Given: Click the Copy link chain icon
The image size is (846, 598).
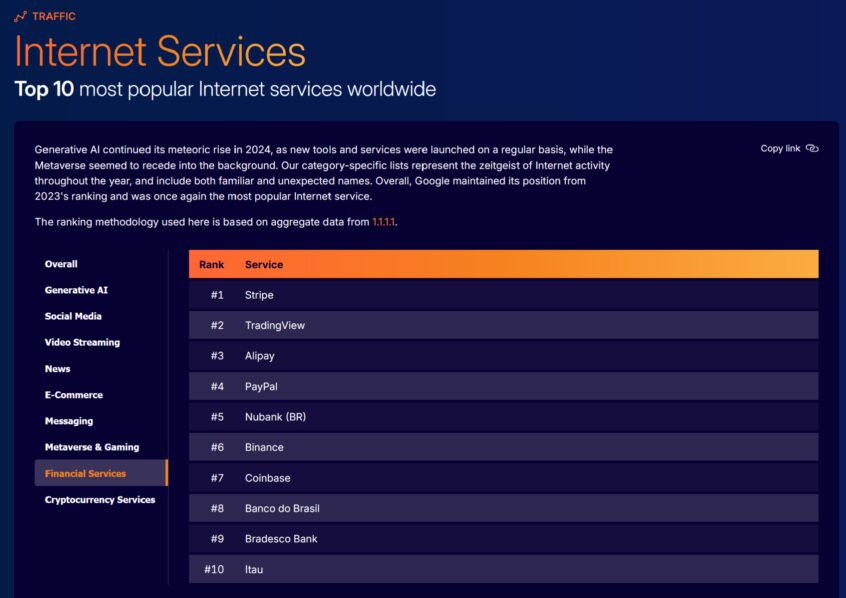Looking at the screenshot, I should click(x=812, y=149).
